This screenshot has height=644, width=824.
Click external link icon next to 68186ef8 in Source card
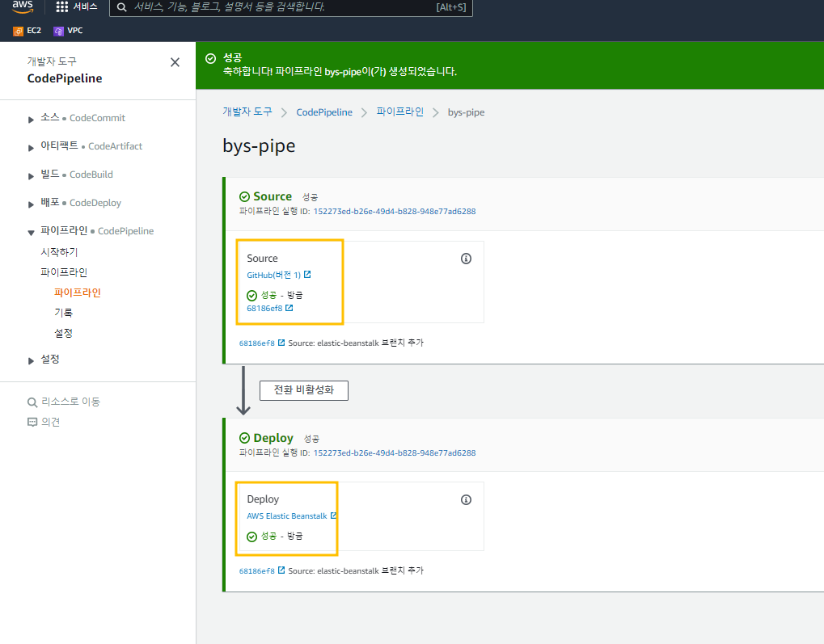(289, 308)
